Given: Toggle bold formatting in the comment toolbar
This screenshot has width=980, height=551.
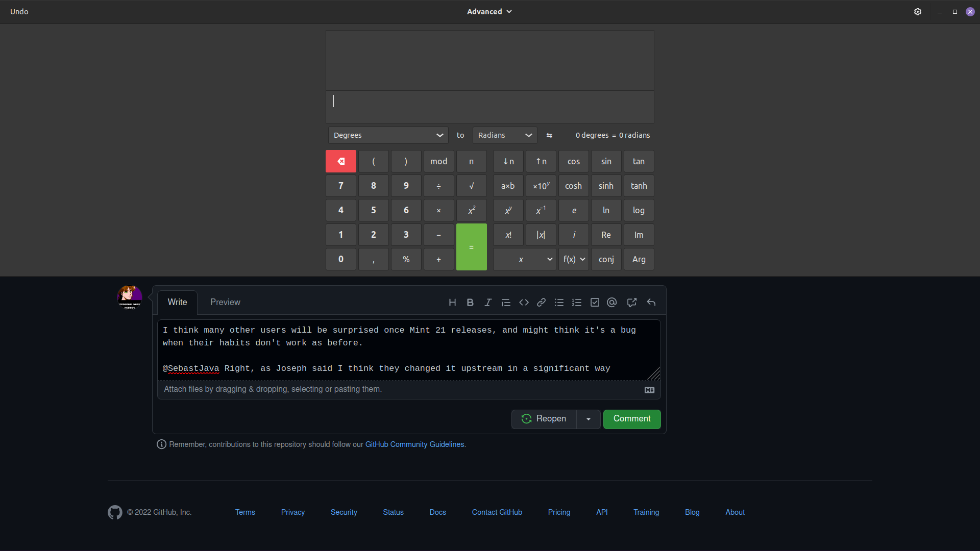Looking at the screenshot, I should point(470,302).
